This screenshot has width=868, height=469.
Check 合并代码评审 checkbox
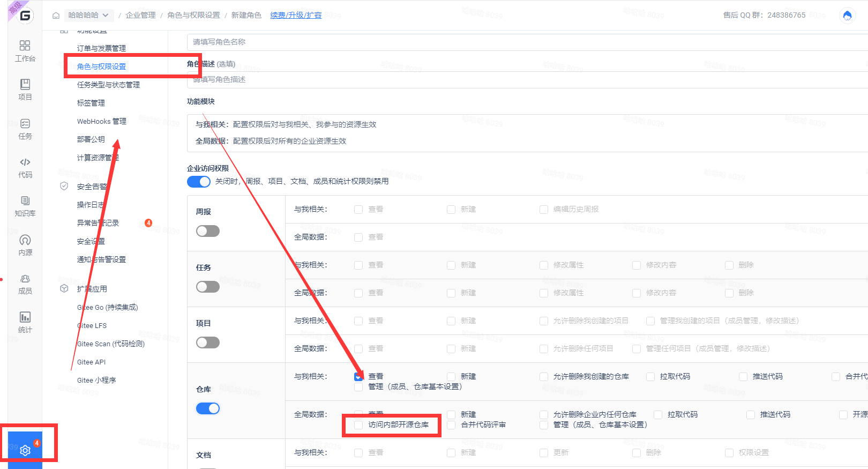(451, 425)
